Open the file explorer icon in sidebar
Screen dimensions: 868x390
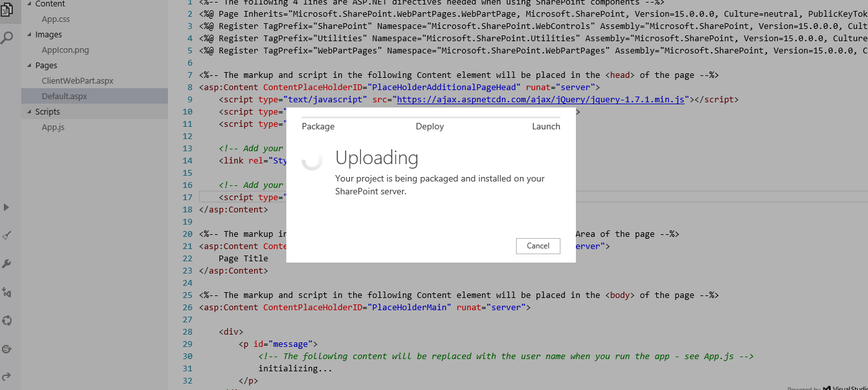(7, 10)
